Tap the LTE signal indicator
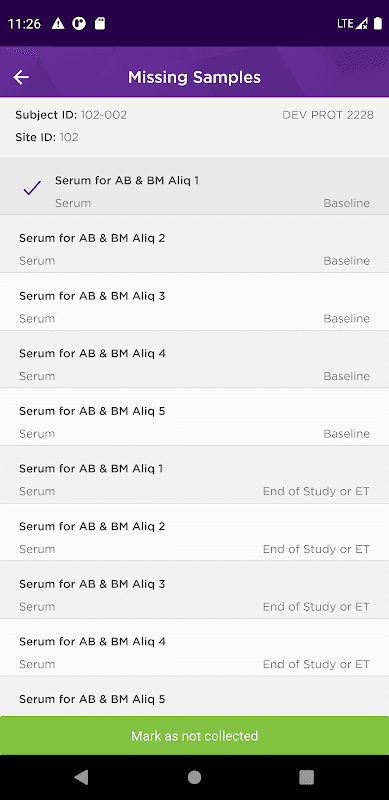Screen dimensions: 389x800 [x=352, y=23]
